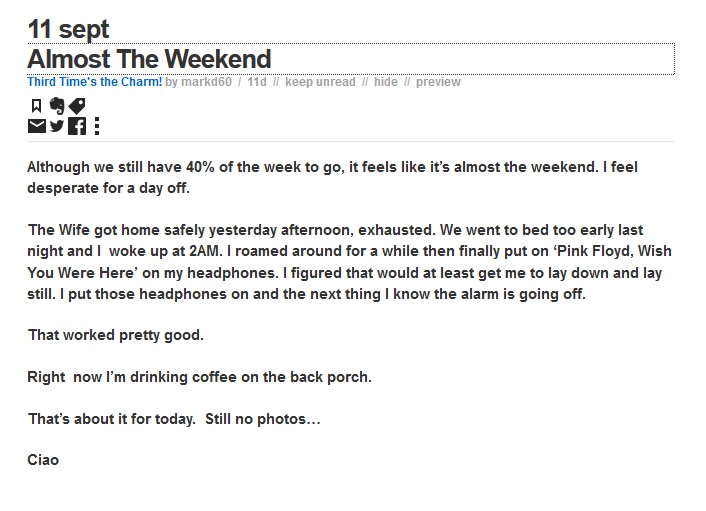Open the preview of this article
Screen dimensions: 706x511
click(438, 82)
